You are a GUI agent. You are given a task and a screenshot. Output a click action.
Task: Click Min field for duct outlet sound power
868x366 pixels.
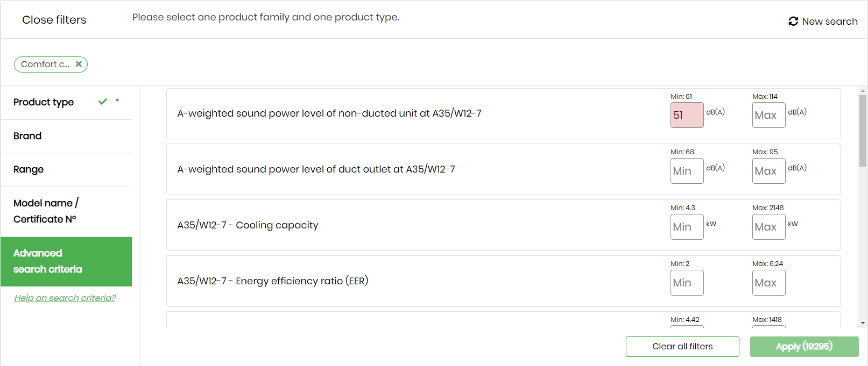pyautogui.click(x=687, y=171)
